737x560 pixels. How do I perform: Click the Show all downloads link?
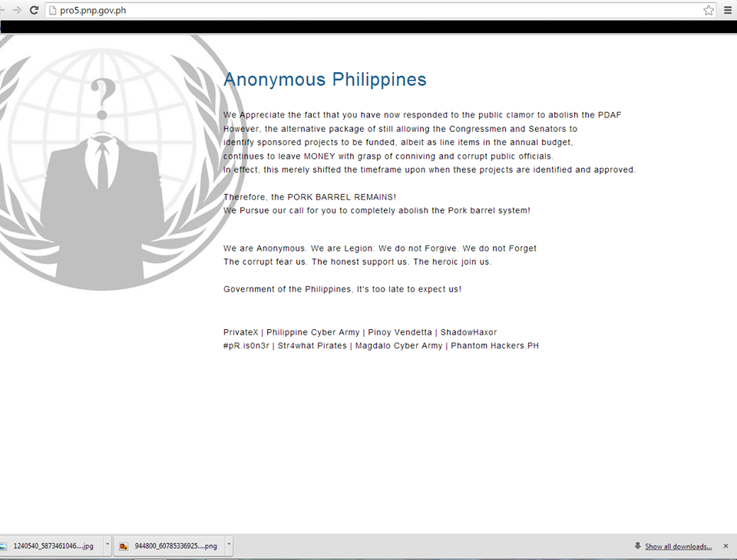pyautogui.click(x=678, y=546)
